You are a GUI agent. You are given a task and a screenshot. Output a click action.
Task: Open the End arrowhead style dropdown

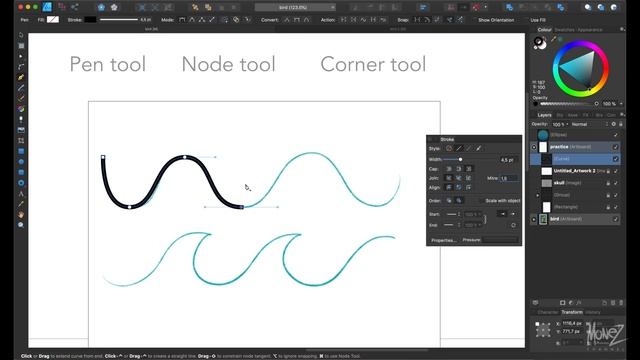tap(452, 225)
